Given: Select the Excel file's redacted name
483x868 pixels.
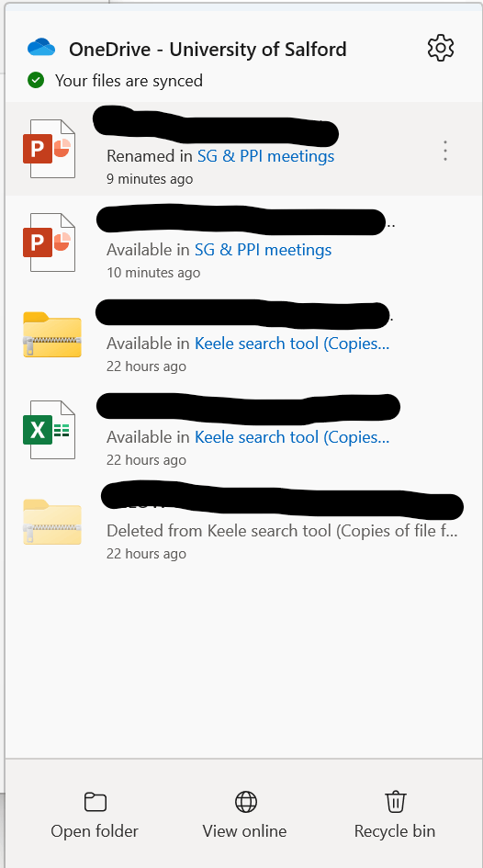Looking at the screenshot, I should click(248, 407).
